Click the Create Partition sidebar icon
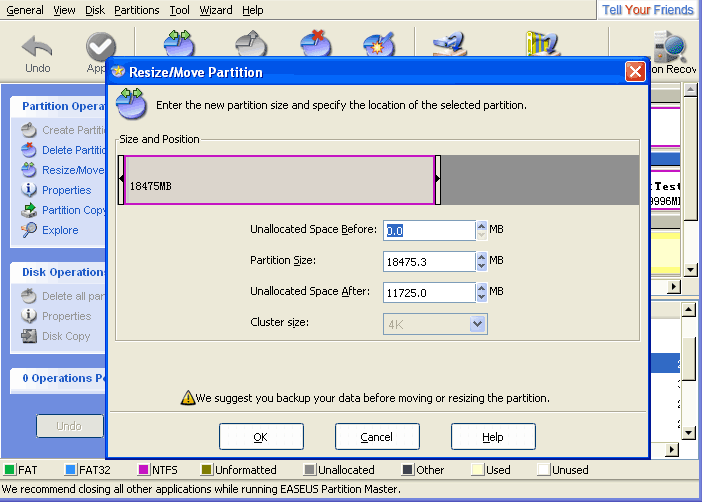This screenshot has height=502, width=702. click(29, 130)
